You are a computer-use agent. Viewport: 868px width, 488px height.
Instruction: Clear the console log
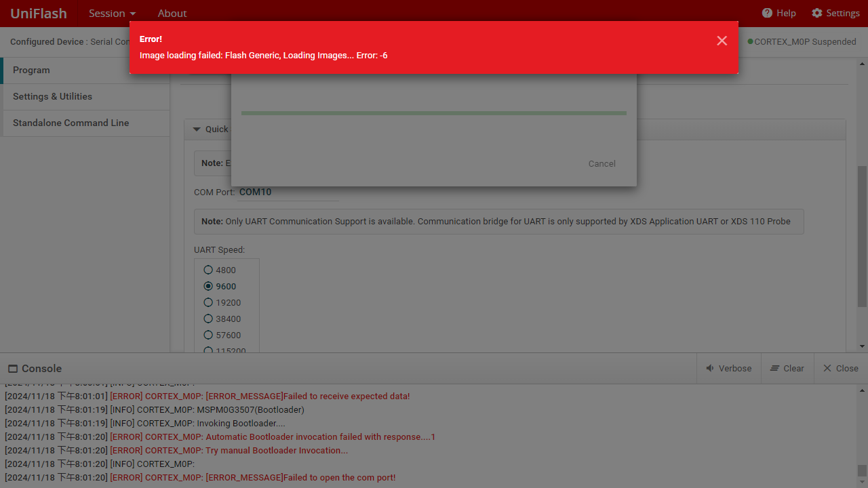(787, 368)
